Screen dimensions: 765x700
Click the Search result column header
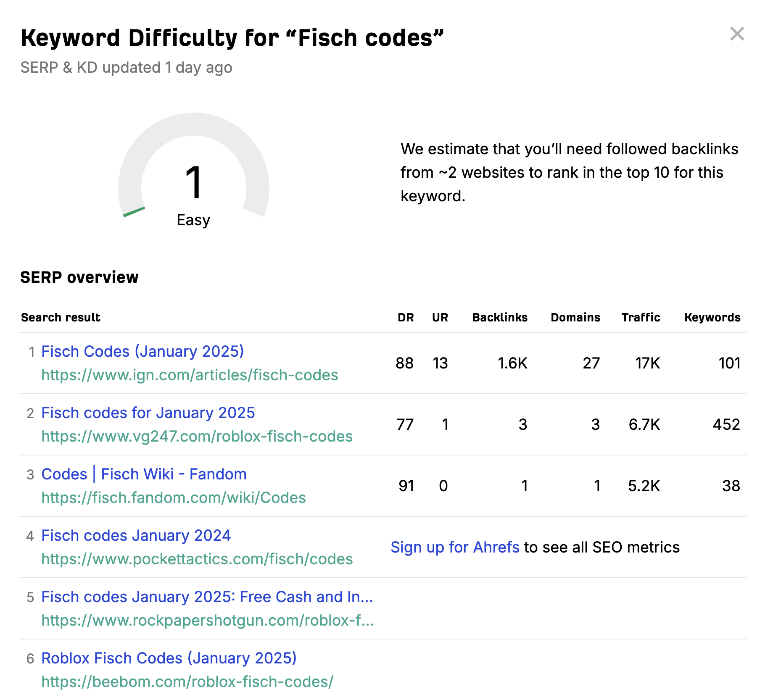coord(61,317)
